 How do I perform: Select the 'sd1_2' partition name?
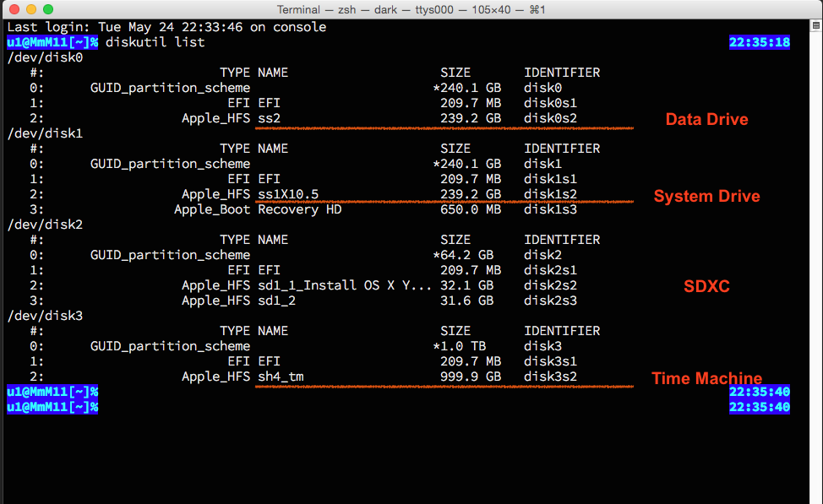coord(276,301)
